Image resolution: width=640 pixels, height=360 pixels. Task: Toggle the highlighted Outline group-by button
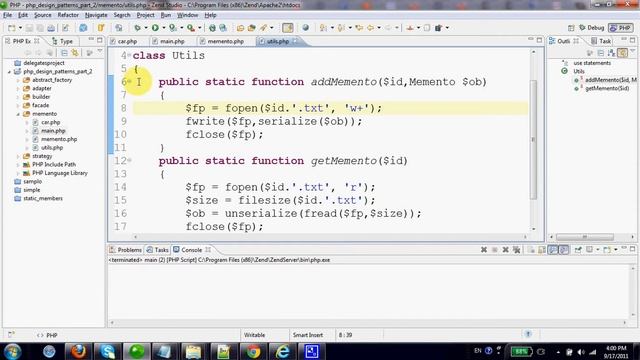pos(622,53)
